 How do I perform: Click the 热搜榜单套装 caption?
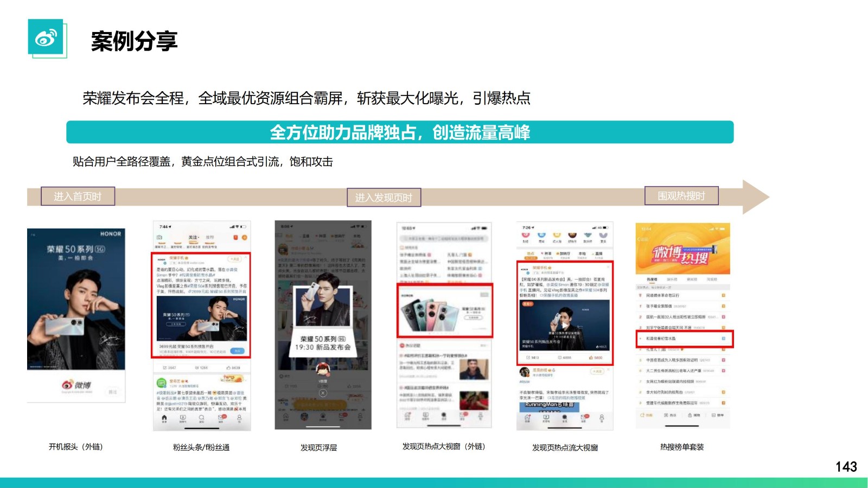(682, 447)
